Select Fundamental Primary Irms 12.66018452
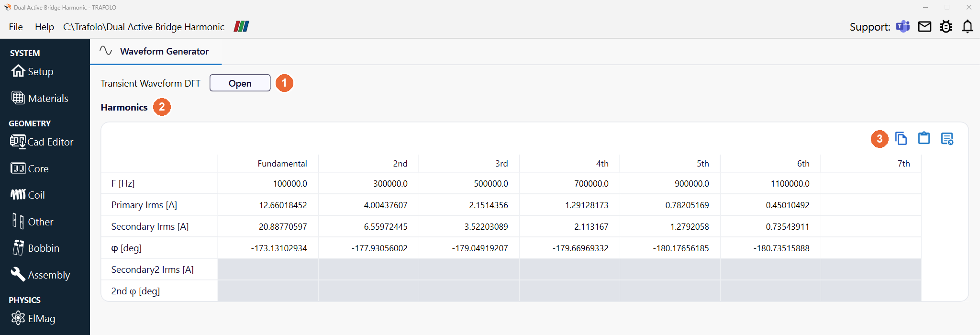Screen dimensions: 980x335 tap(268, 205)
